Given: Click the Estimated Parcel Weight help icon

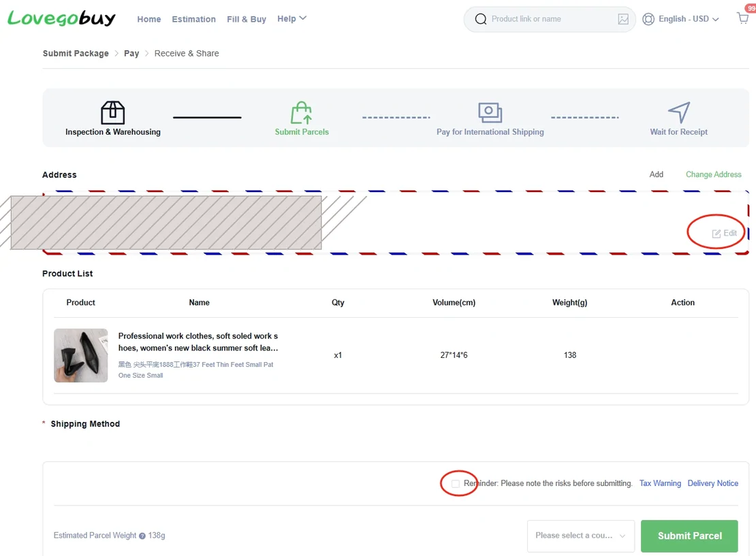Looking at the screenshot, I should [x=142, y=536].
